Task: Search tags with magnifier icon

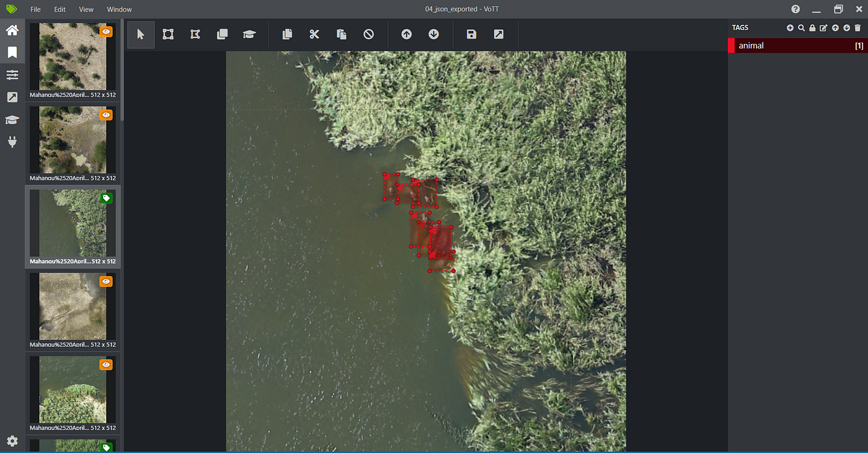Action: click(801, 28)
